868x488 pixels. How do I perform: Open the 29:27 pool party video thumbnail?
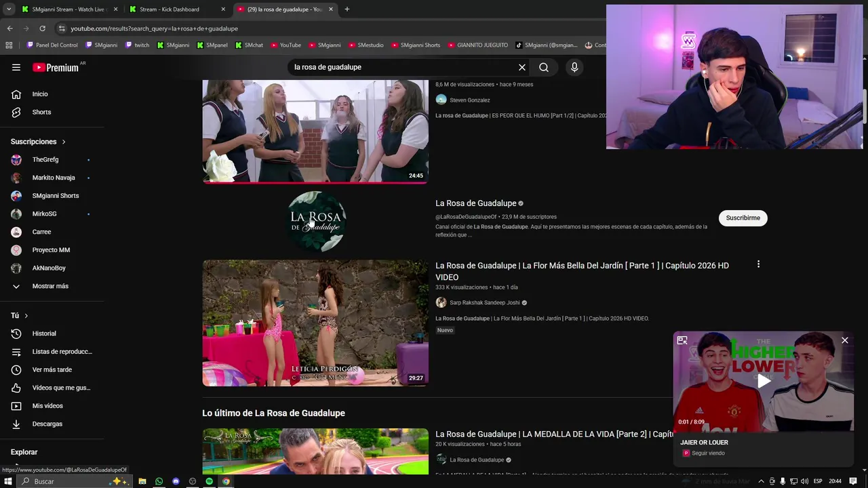[315, 323]
